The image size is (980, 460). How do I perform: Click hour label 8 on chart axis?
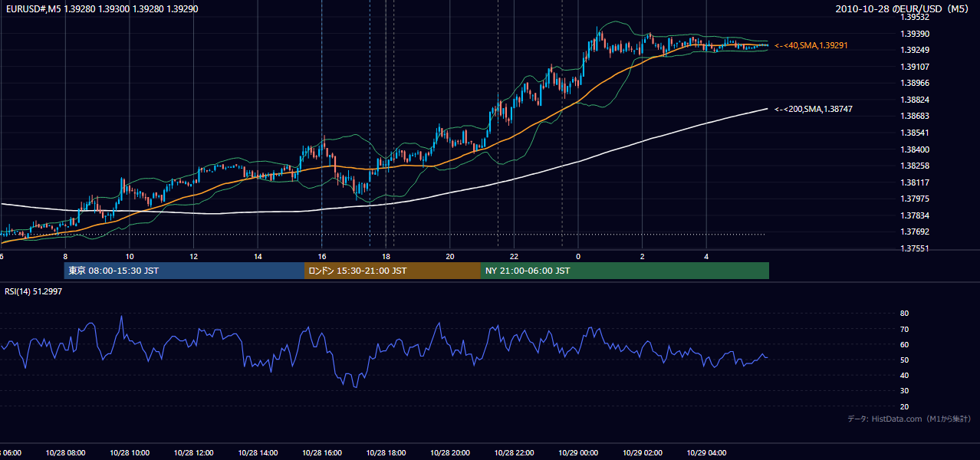pos(65,256)
